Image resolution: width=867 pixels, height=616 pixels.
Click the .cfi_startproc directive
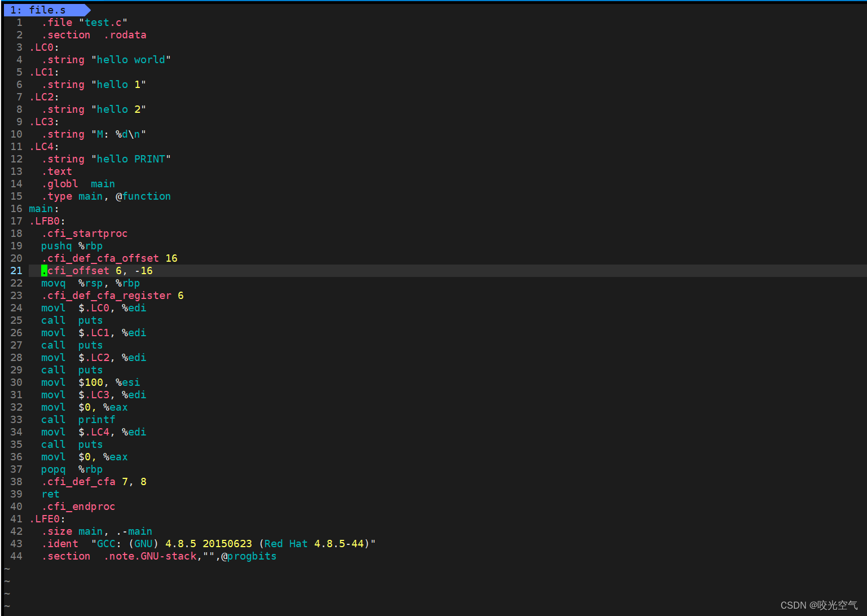click(85, 234)
